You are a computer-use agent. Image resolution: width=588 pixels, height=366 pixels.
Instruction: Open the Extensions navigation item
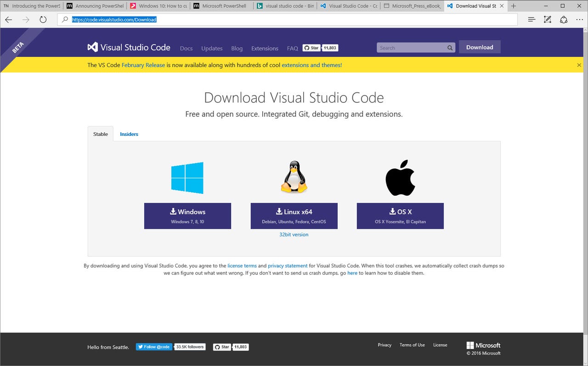(265, 48)
